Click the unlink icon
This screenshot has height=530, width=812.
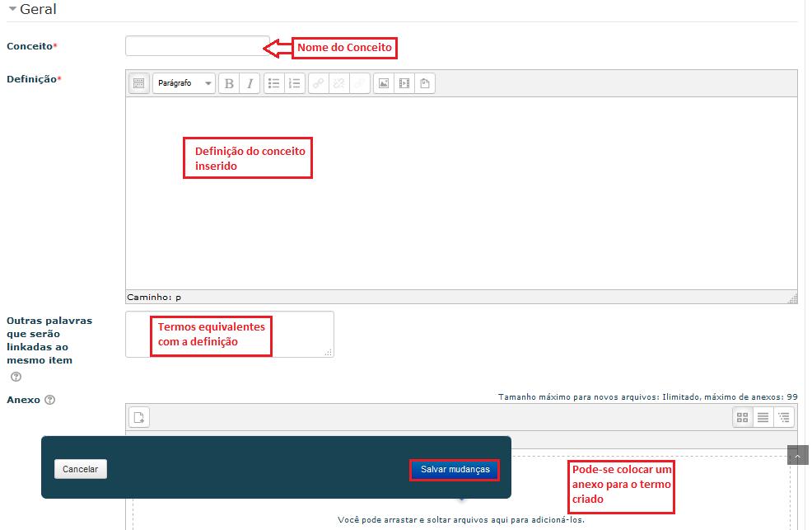point(339,83)
